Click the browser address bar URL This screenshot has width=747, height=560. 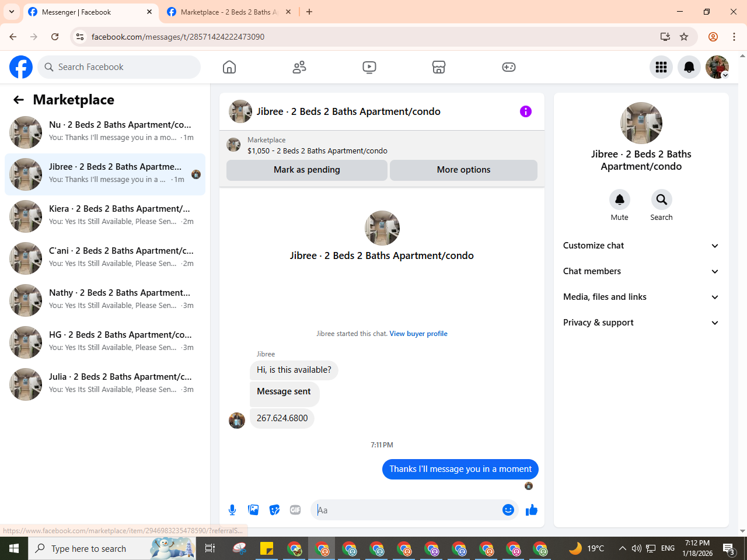(177, 37)
